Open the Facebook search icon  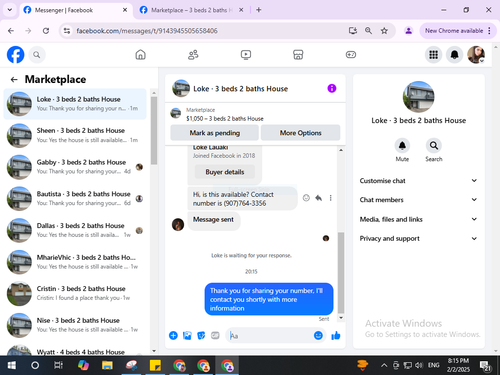(x=37, y=55)
